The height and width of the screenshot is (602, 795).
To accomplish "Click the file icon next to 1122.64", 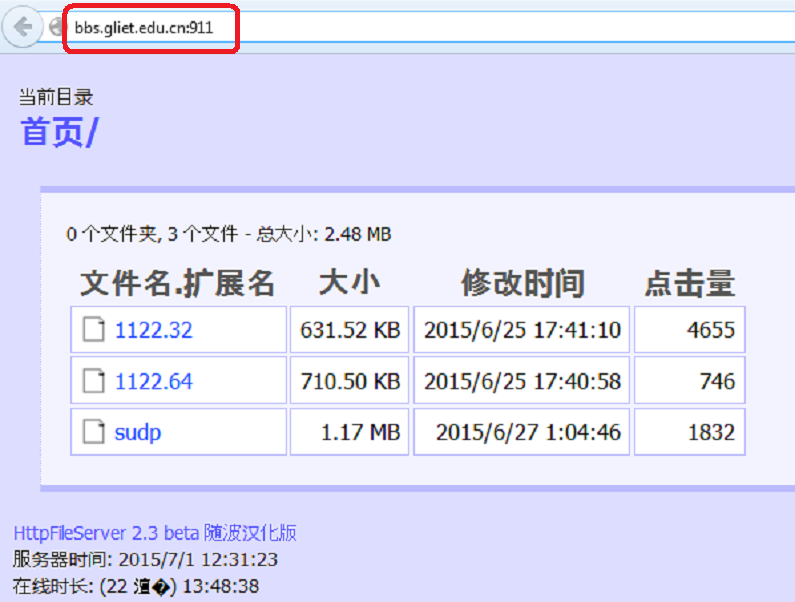I will pyautogui.click(x=94, y=381).
